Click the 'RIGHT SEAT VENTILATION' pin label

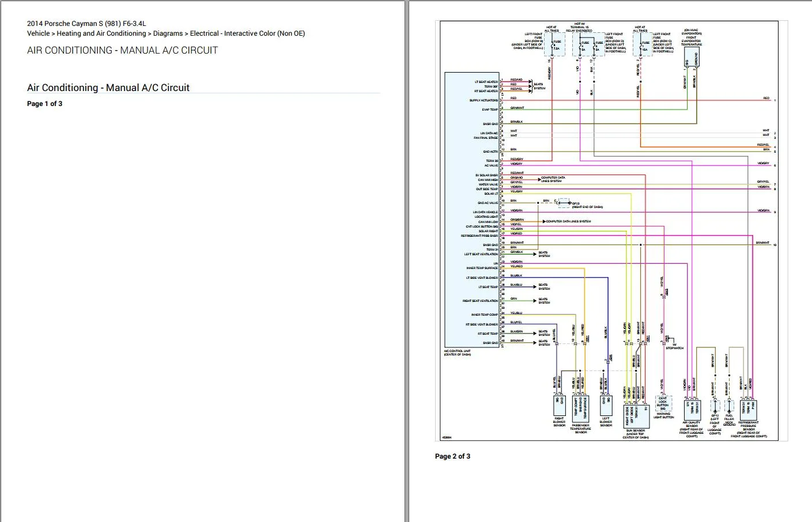pyautogui.click(x=480, y=301)
